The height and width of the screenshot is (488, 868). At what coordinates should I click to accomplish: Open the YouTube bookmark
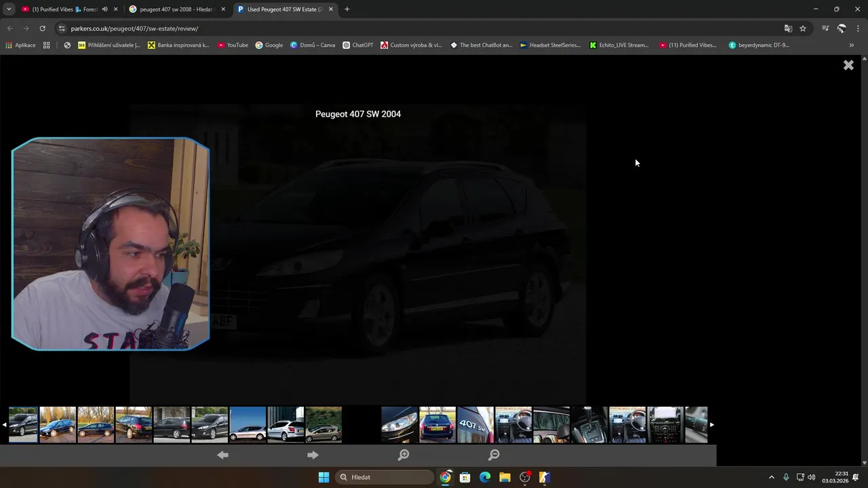point(233,45)
